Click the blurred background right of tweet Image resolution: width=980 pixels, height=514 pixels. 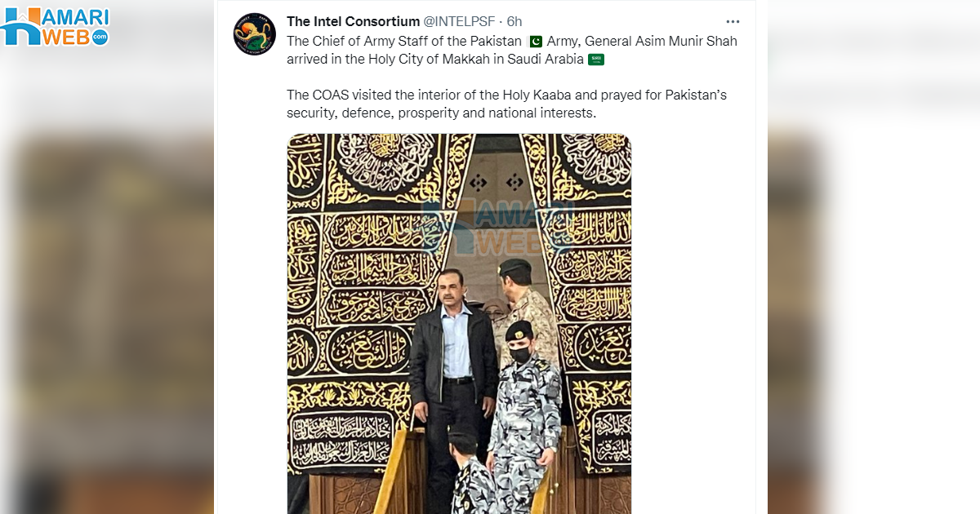pyautogui.click(x=874, y=286)
